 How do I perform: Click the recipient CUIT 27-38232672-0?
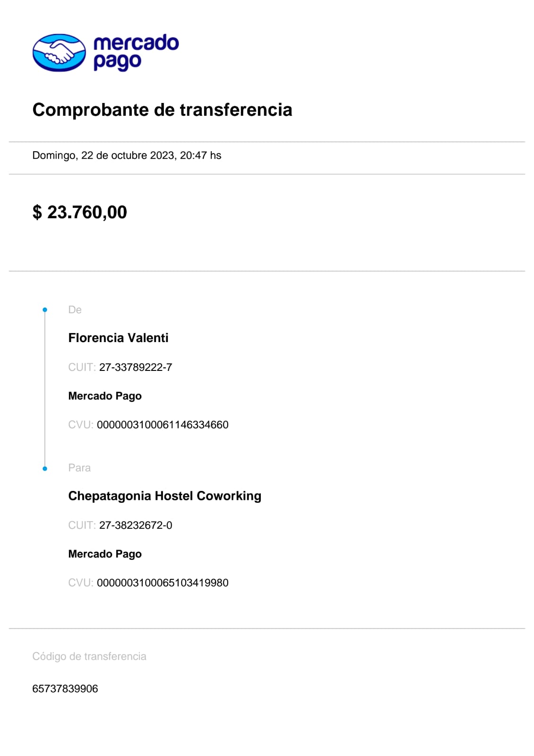pyautogui.click(x=135, y=525)
